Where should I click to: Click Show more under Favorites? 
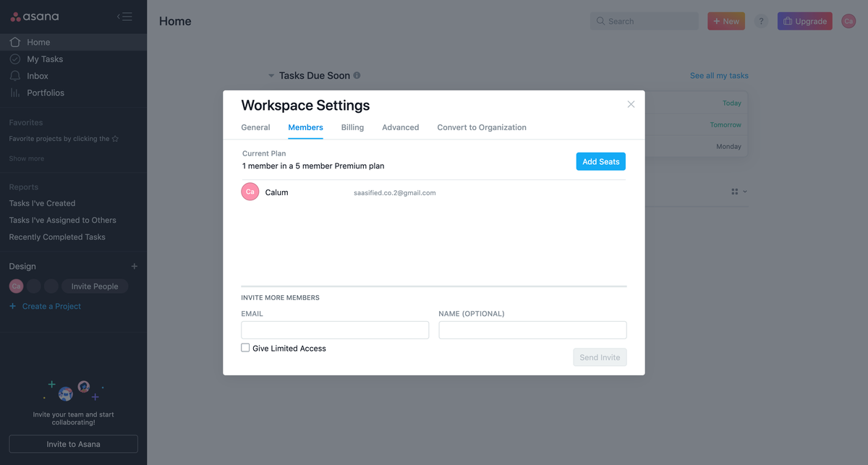click(x=26, y=158)
